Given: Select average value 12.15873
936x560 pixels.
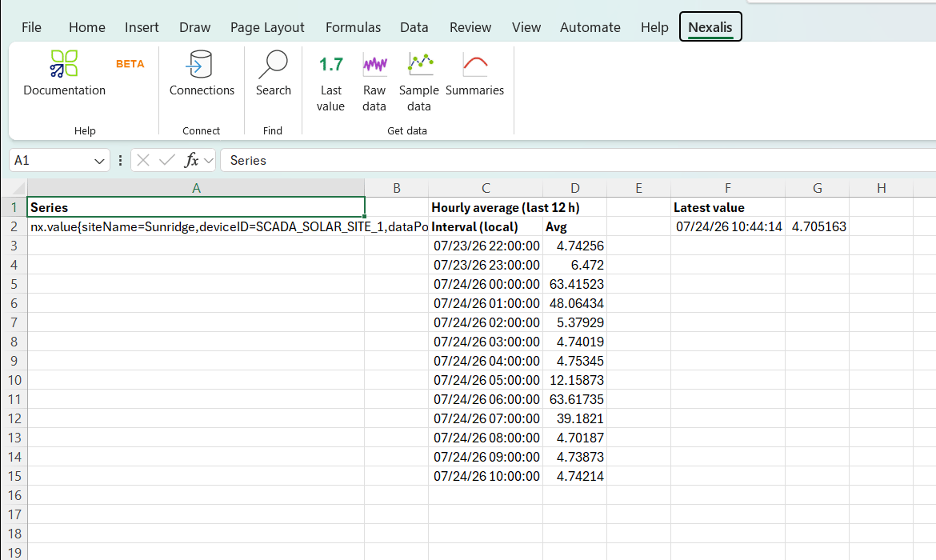Looking at the screenshot, I should coord(575,380).
